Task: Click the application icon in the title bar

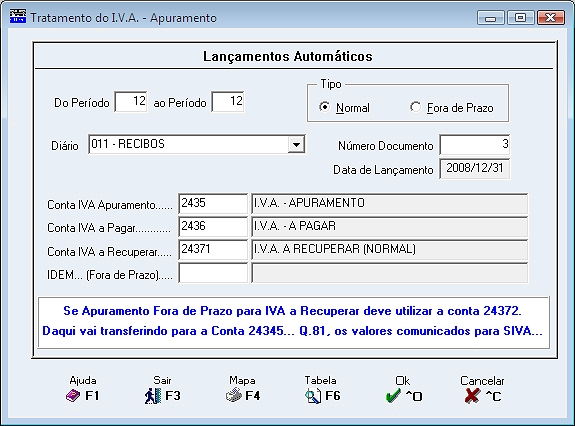Action: pyautogui.click(x=18, y=16)
